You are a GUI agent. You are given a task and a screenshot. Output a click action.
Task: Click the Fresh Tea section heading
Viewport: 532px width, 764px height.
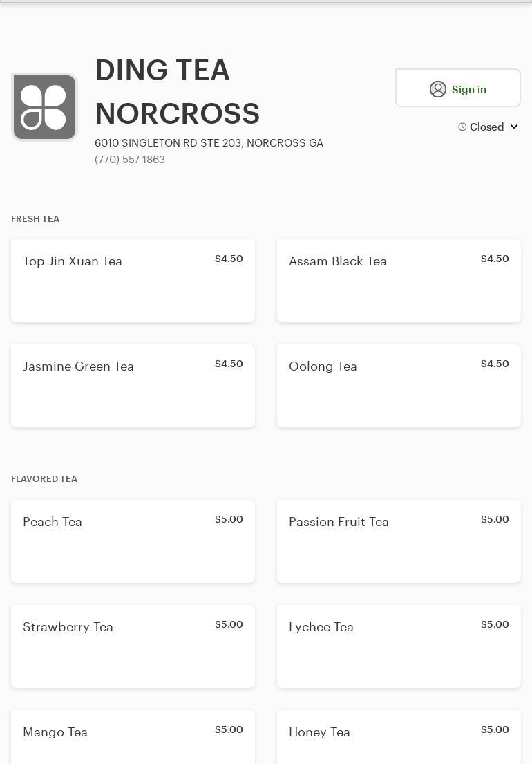(x=35, y=219)
